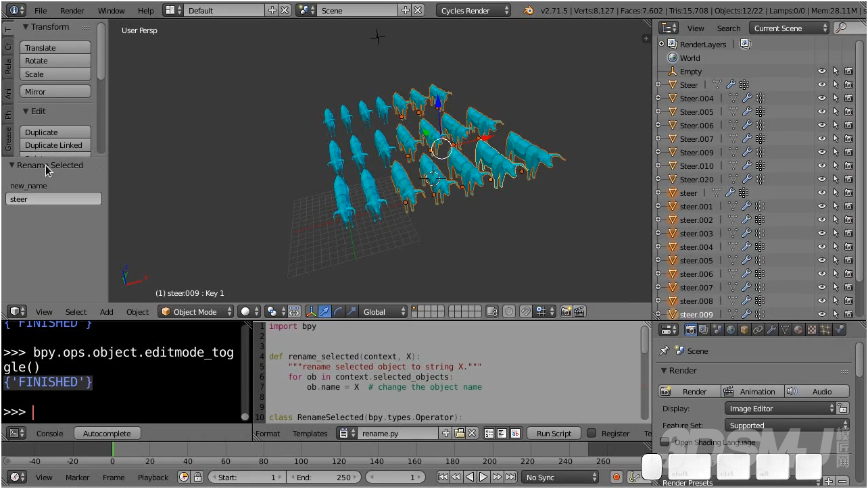
Task: Click the Duplicate Linked button
Action: pos(55,145)
